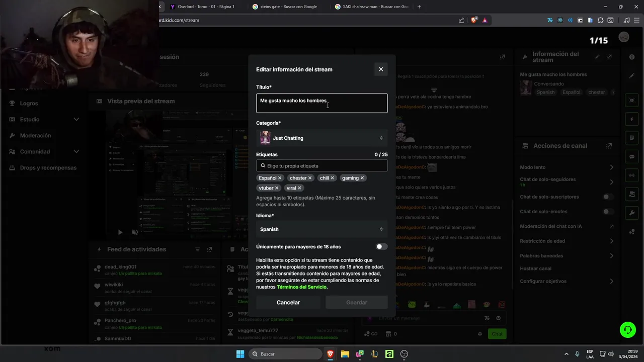The width and height of the screenshot is (644, 362).
Task: Open File Explorer from the taskbar
Action: click(x=345, y=354)
